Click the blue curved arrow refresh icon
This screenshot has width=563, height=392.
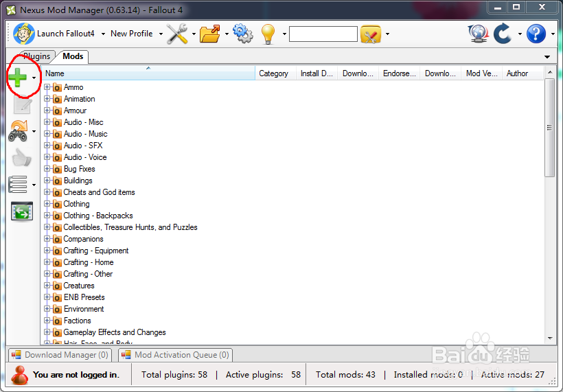503,34
